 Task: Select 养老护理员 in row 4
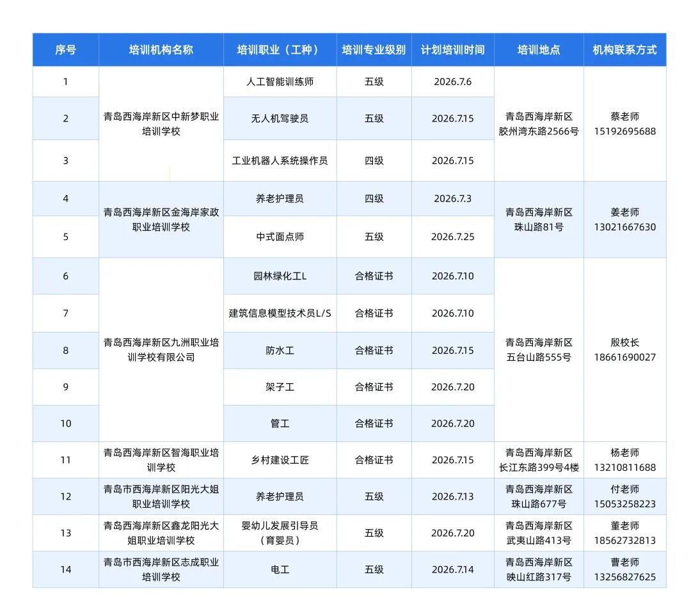280,199
